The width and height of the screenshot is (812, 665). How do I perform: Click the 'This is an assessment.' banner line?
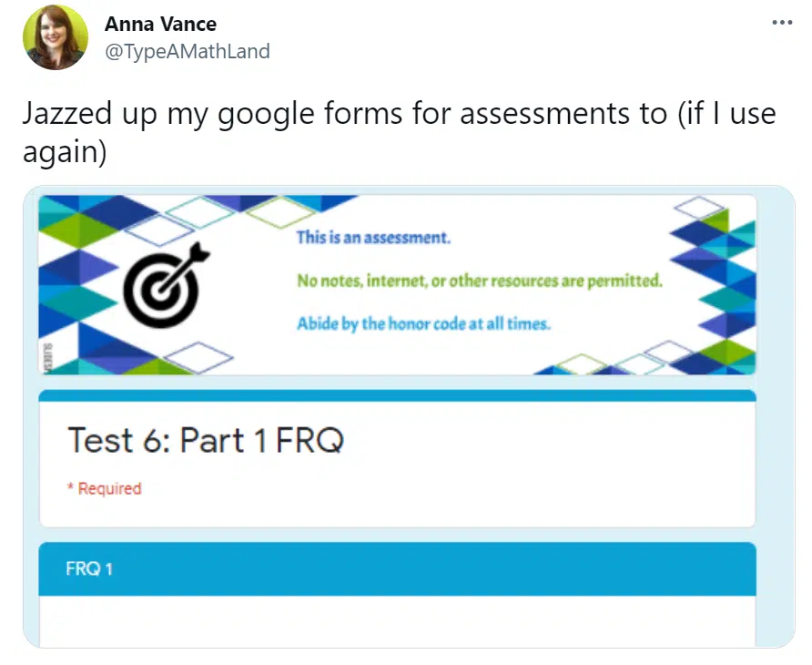pos(373,238)
